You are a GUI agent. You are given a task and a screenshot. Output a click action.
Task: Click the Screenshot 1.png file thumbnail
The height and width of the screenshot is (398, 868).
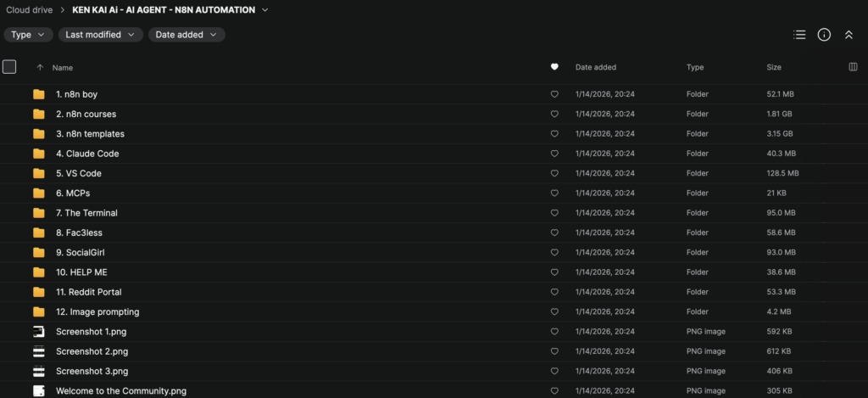tap(39, 332)
